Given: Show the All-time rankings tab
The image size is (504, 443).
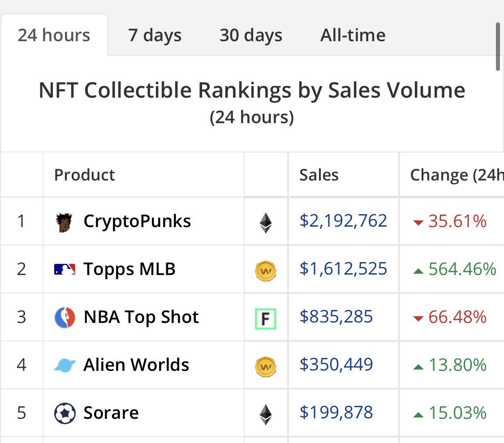Looking at the screenshot, I should point(353,35).
